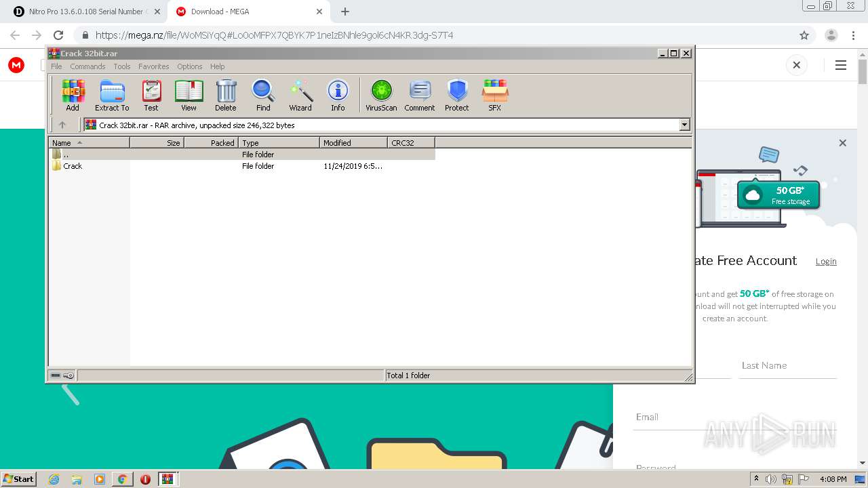Open the Commands menu

[87, 66]
